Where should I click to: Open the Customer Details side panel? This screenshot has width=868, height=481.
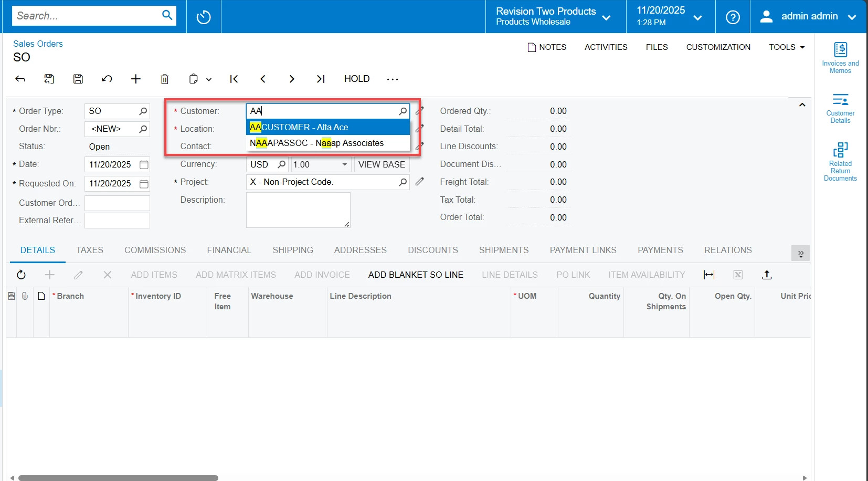tap(840, 108)
